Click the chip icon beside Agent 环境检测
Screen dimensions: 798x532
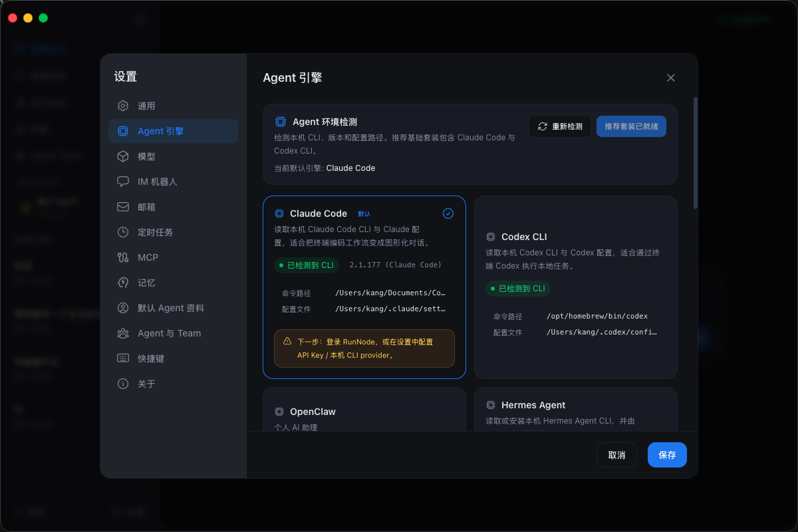[281, 122]
